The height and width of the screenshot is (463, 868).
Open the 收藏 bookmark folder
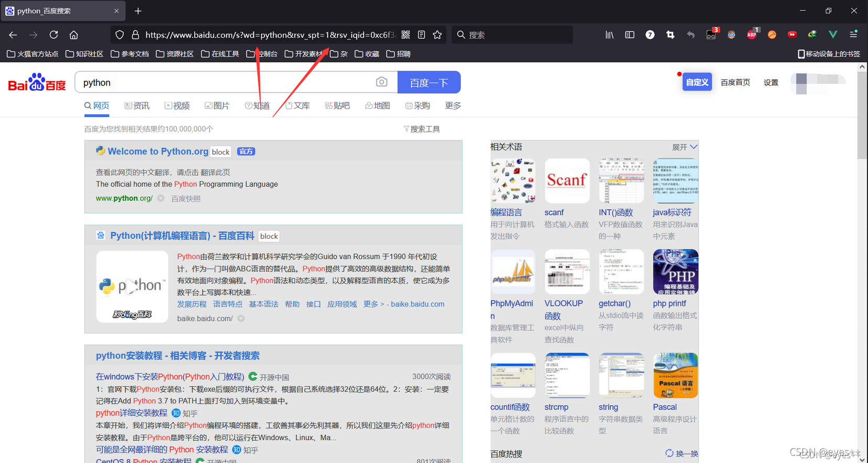(x=367, y=54)
